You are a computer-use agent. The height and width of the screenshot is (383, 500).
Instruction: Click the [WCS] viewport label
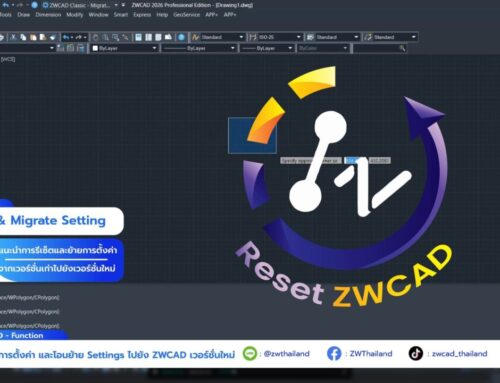(8, 59)
